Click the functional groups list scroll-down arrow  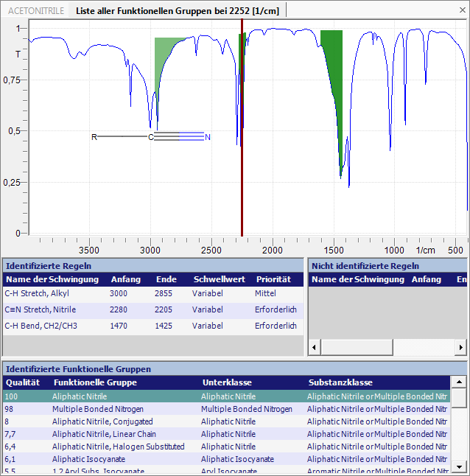tap(458, 466)
